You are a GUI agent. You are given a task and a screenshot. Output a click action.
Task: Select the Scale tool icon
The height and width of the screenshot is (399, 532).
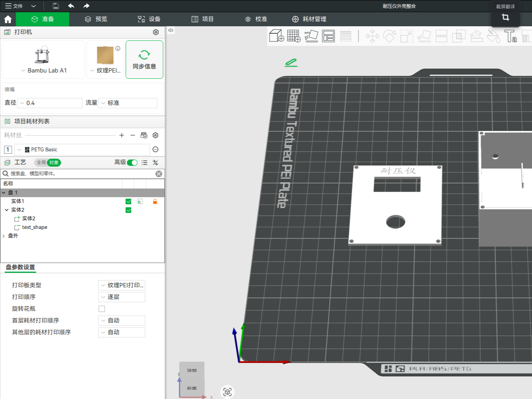click(x=407, y=36)
